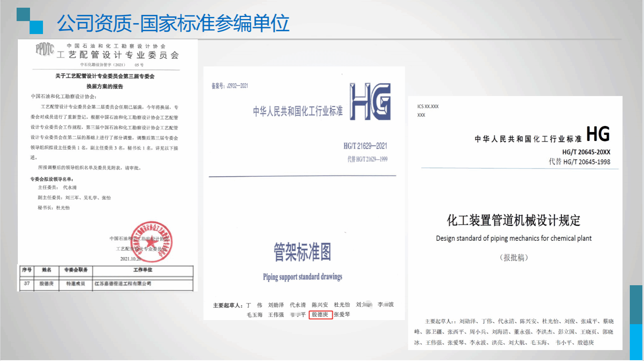Click the dark teal square beside title
The height and width of the screenshot is (361, 644).
tap(23, 15)
